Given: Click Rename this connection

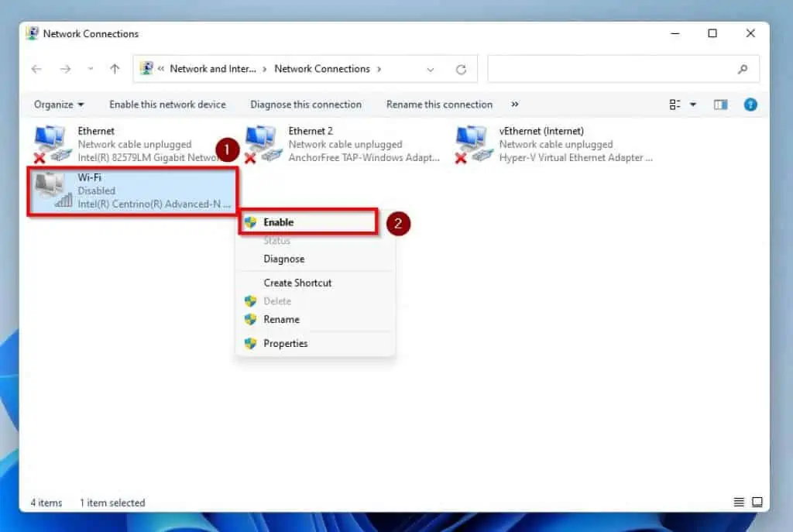Looking at the screenshot, I should coord(439,105).
